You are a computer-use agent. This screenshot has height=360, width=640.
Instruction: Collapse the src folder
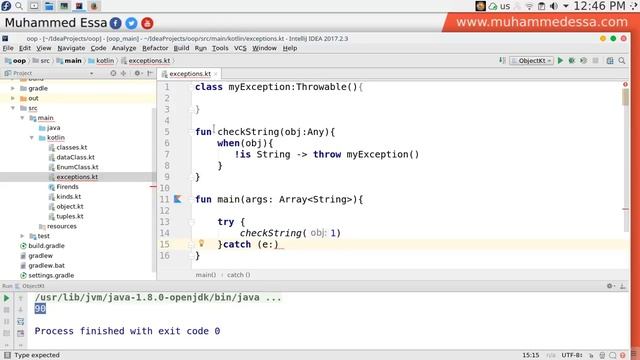pos(13,108)
